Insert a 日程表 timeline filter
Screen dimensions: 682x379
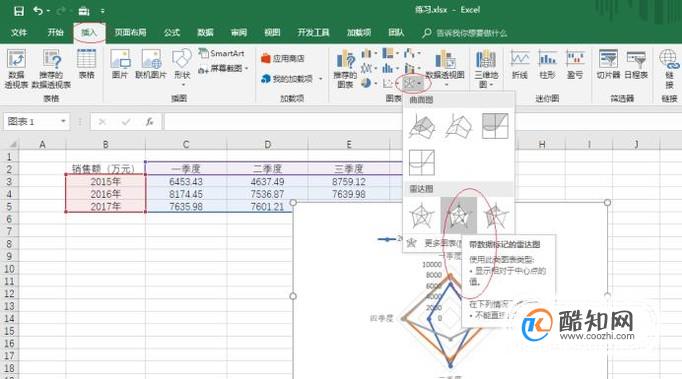636,65
